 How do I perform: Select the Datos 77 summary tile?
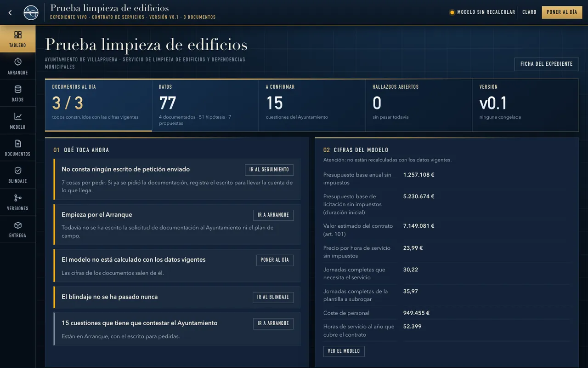click(205, 105)
